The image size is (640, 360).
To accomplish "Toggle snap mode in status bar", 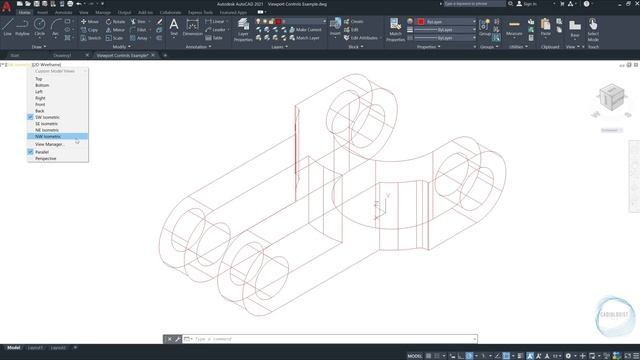I will 437,356.
